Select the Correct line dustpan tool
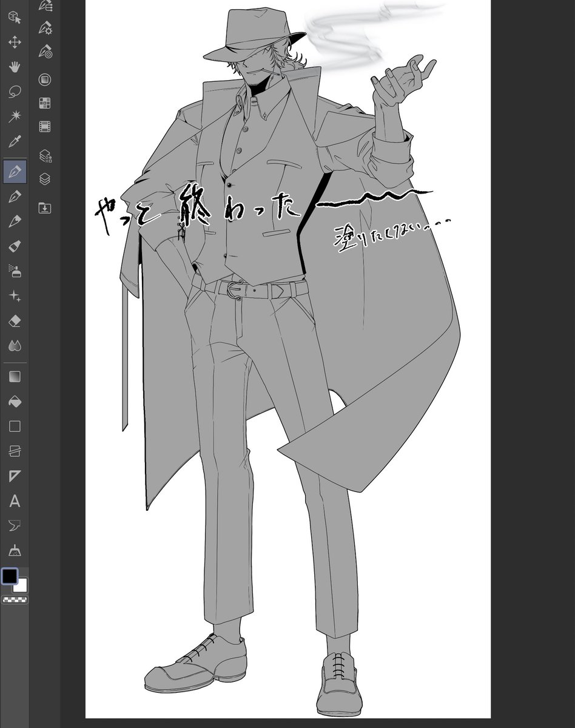Image resolution: width=575 pixels, height=728 pixels. click(15, 550)
